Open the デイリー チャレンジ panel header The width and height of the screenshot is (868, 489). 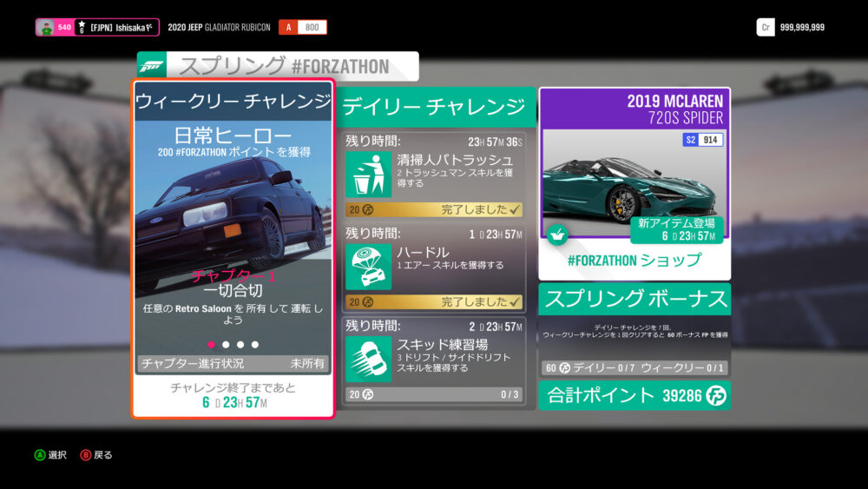tap(434, 107)
